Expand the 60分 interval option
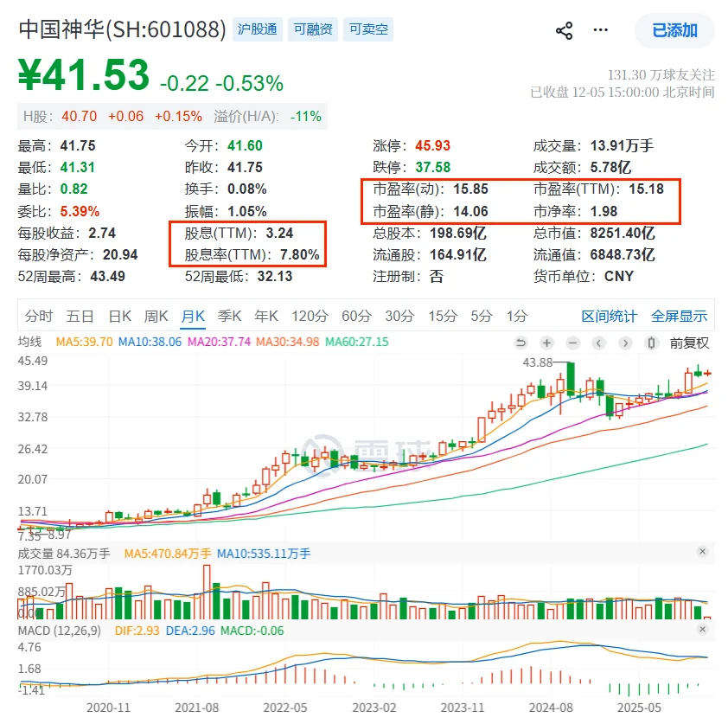The image size is (728, 724). (356, 316)
